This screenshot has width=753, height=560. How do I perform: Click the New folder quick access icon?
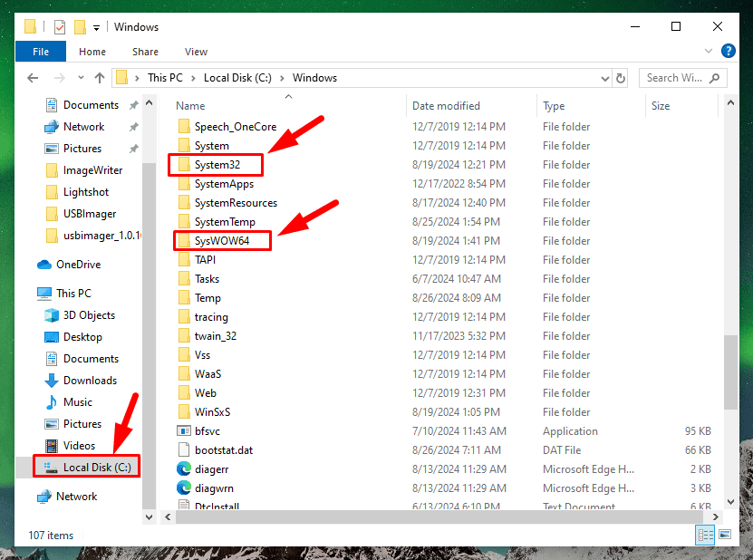81,27
